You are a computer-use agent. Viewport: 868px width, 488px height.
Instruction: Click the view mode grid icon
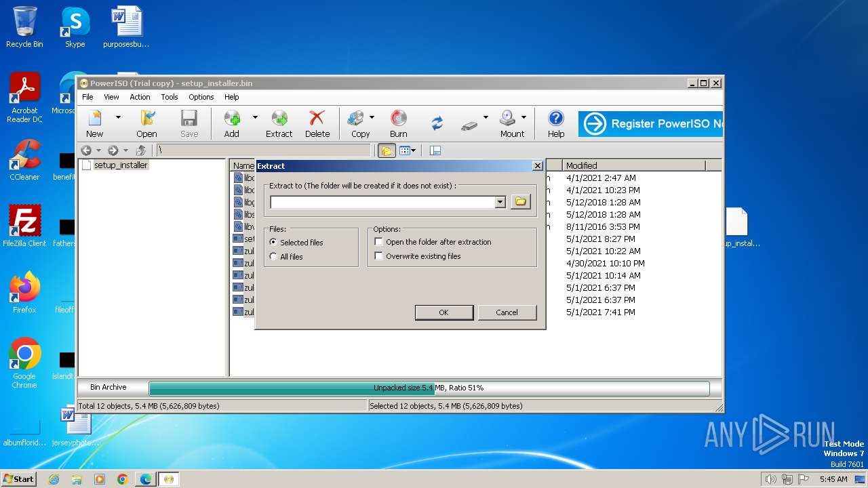point(404,150)
